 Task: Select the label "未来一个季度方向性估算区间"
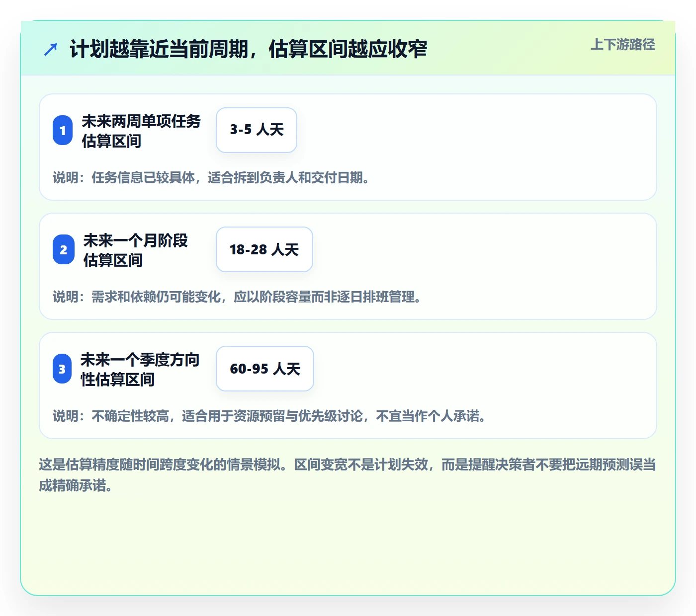pyautogui.click(x=140, y=369)
